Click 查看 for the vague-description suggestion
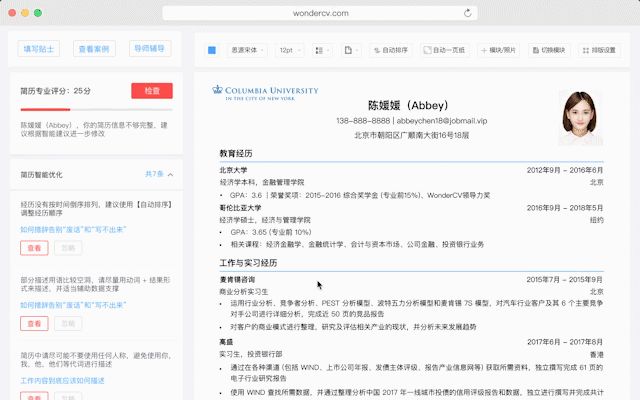The width and height of the screenshot is (640, 400). tap(34, 324)
